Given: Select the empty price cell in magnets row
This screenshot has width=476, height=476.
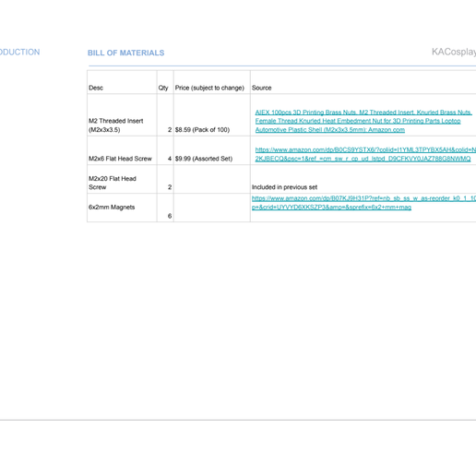Looking at the screenshot, I should [x=211, y=208].
